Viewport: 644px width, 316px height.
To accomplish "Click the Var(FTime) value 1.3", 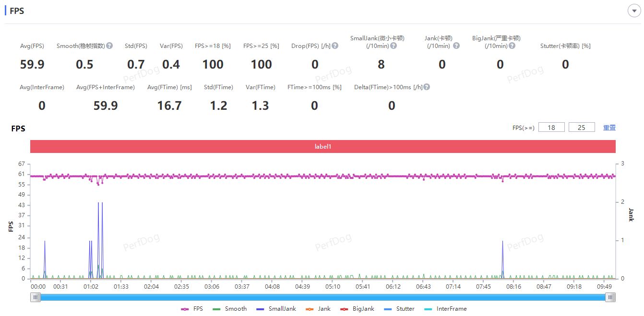I will click(260, 105).
